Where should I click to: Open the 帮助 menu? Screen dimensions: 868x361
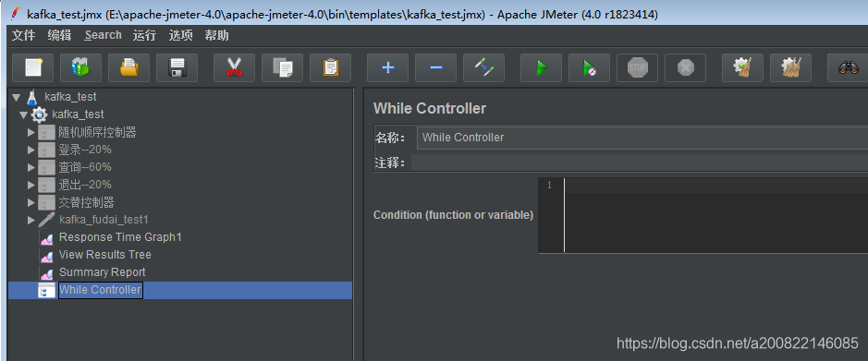[x=216, y=35]
